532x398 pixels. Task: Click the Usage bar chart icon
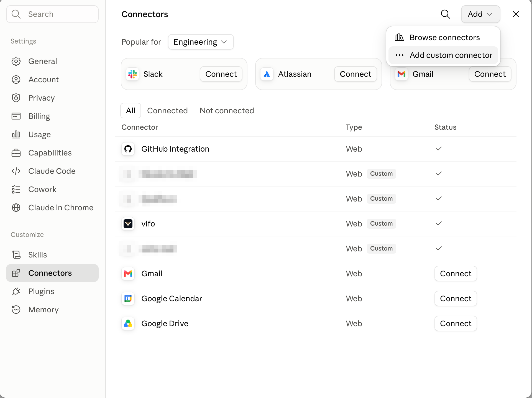pyautogui.click(x=16, y=134)
